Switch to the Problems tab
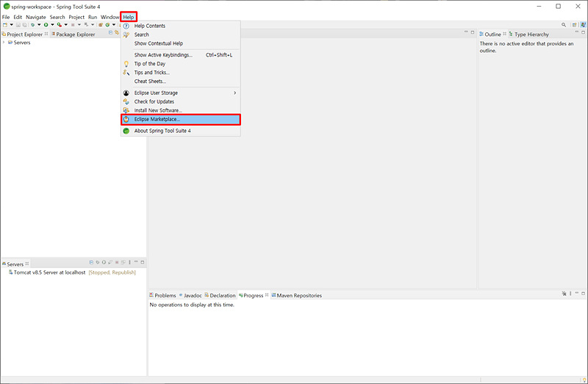The image size is (588, 384). (162, 295)
